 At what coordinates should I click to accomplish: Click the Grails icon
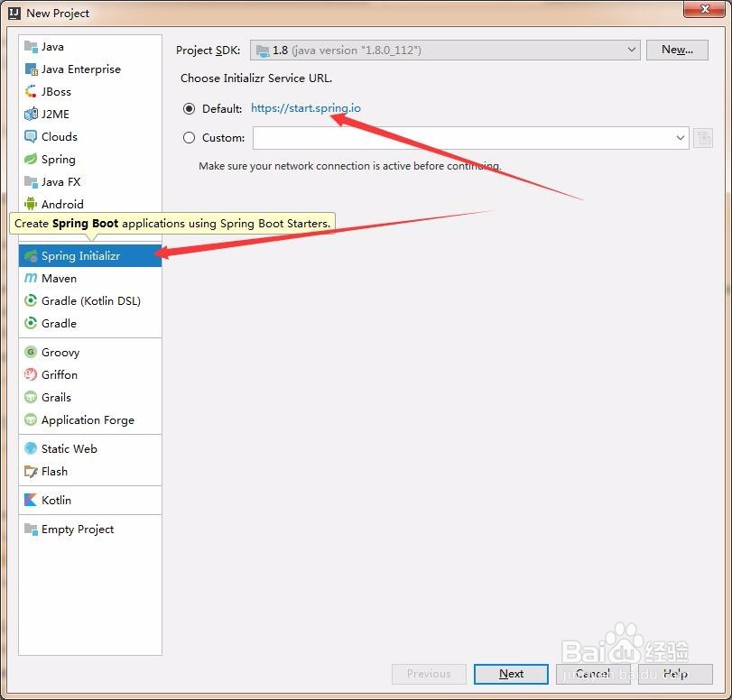point(31,397)
